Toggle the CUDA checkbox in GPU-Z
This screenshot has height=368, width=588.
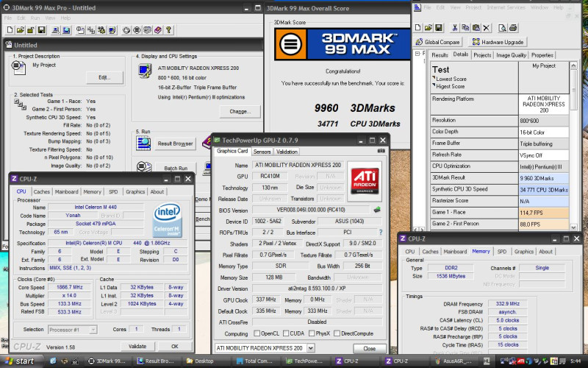tap(286, 333)
